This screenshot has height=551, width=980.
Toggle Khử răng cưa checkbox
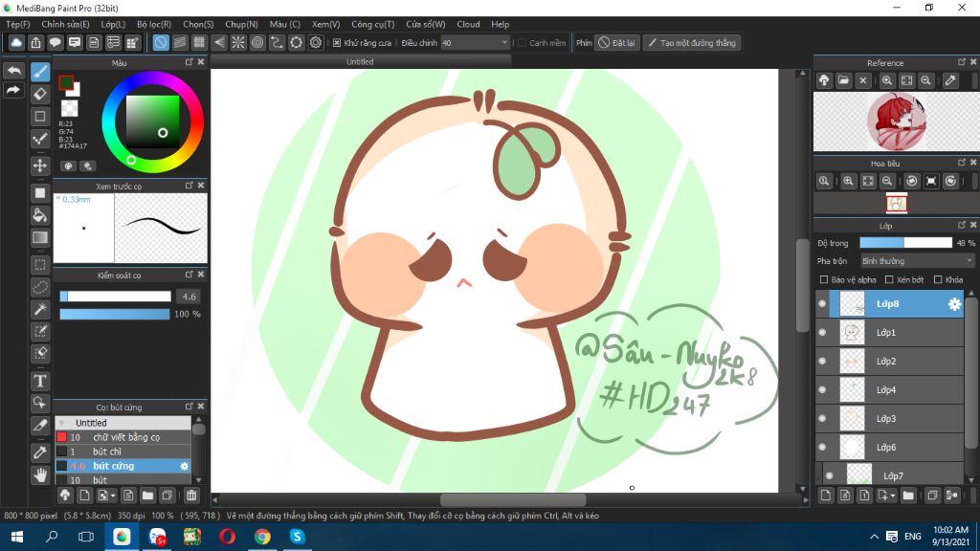(337, 42)
